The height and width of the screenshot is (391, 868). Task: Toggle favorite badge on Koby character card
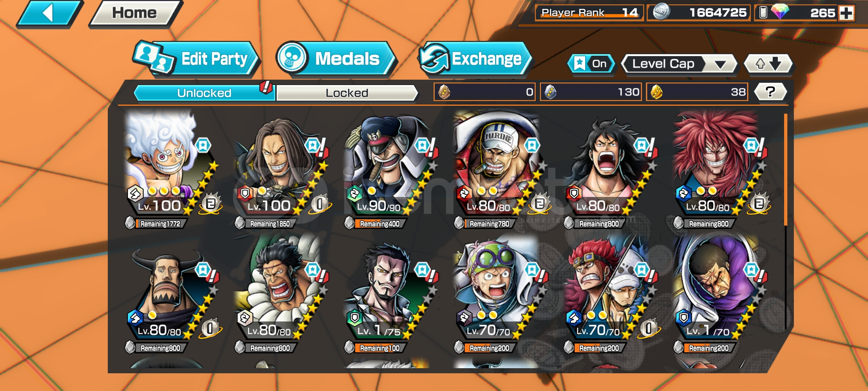tap(532, 270)
